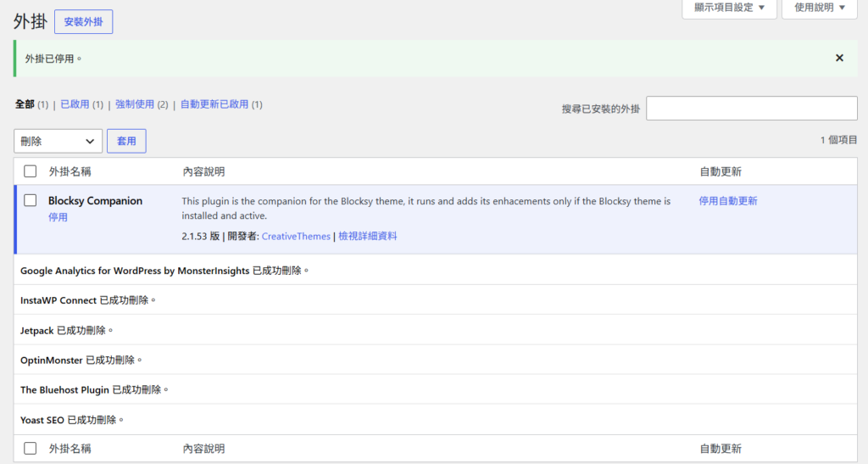
Task: Select the 自動更新已啟用 filter
Action: pos(214,104)
